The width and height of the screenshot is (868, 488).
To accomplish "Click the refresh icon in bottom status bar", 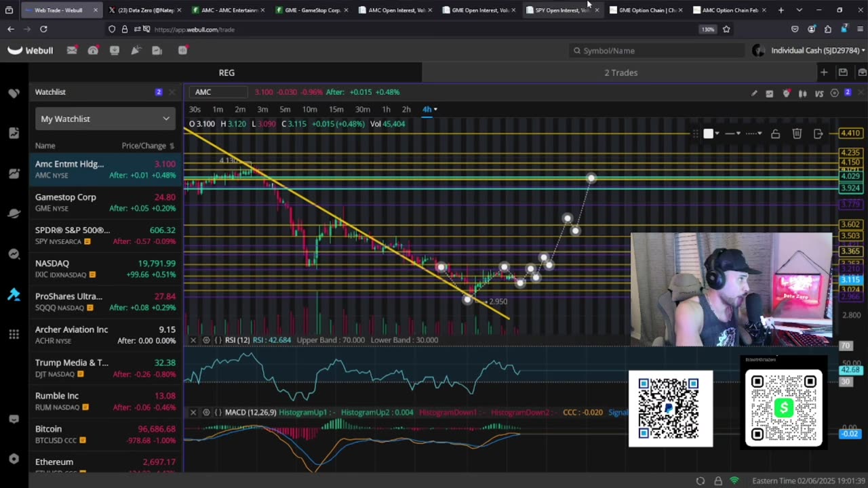I will point(701,481).
